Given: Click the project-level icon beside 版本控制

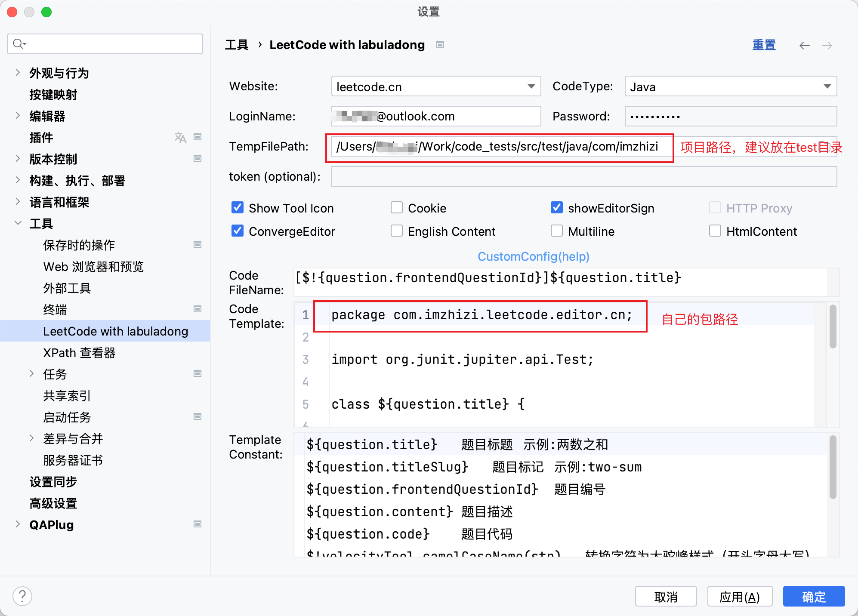Looking at the screenshot, I should point(198,159).
